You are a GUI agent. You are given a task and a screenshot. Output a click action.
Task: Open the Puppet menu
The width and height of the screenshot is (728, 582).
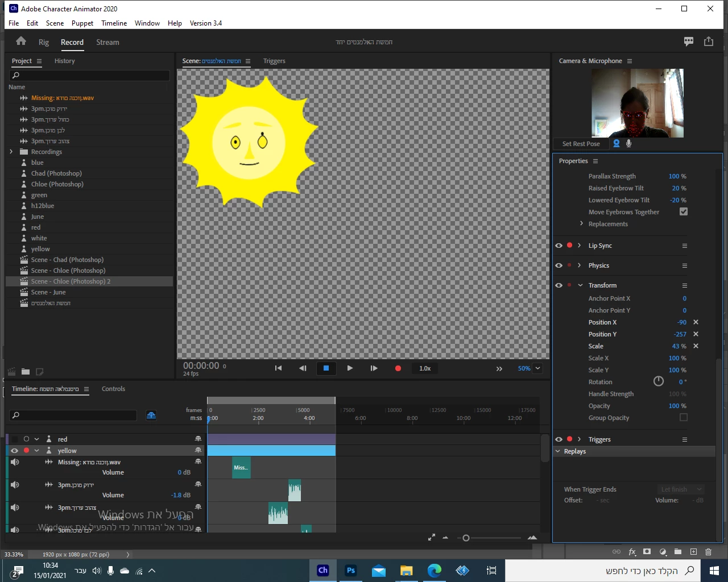click(82, 23)
